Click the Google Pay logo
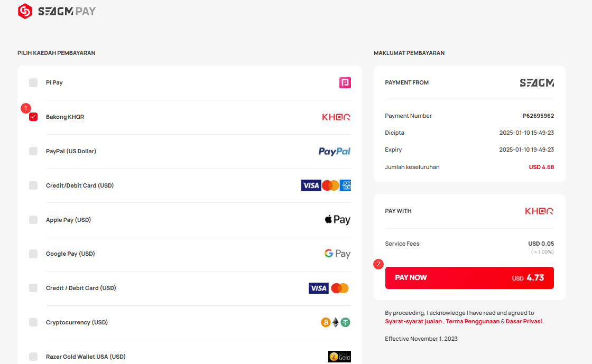 [x=338, y=254]
